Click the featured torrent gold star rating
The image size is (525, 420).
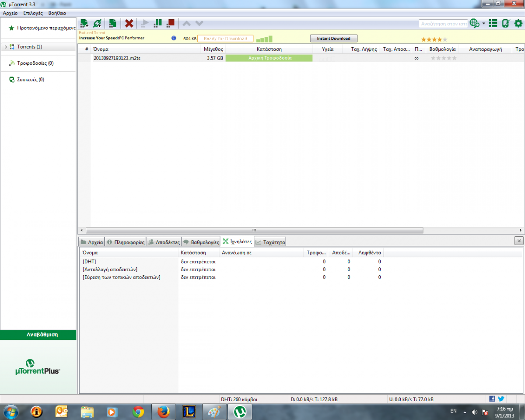pos(434,39)
